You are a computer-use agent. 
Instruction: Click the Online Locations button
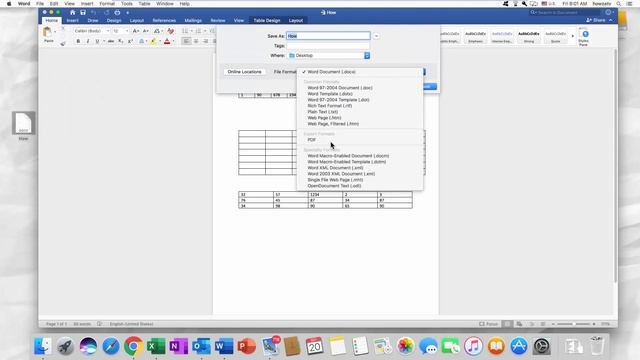pyautogui.click(x=244, y=72)
